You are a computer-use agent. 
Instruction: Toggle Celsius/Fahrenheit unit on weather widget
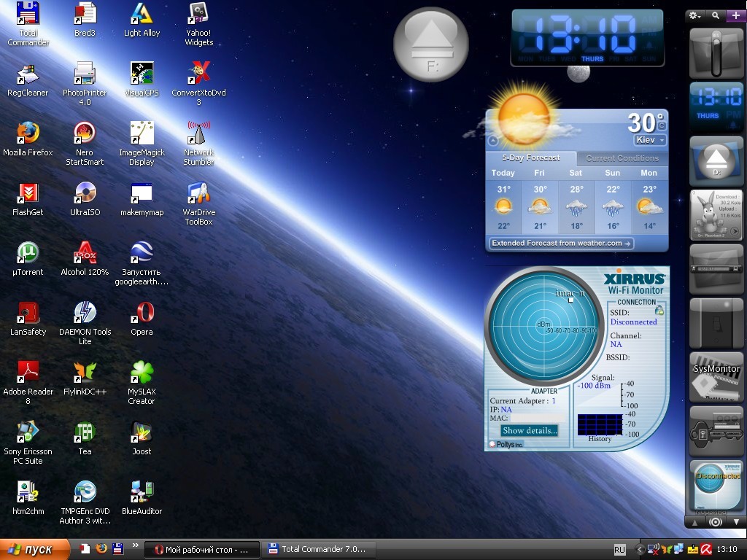[662, 126]
